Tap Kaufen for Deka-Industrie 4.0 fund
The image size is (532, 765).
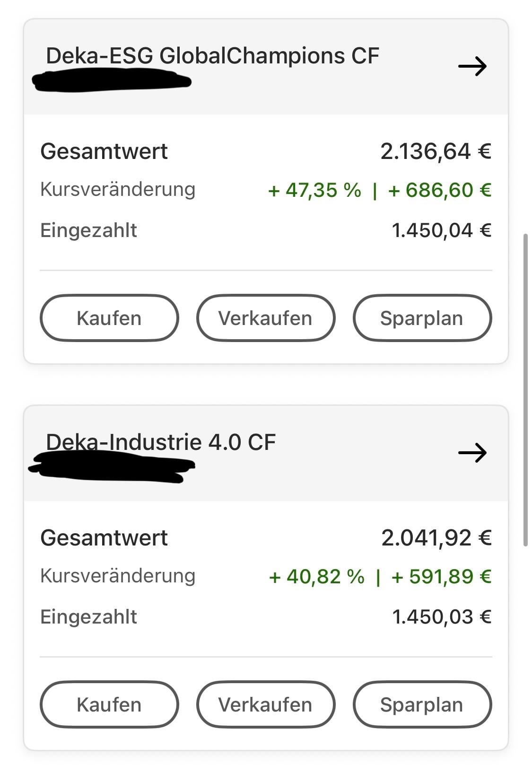point(109,704)
